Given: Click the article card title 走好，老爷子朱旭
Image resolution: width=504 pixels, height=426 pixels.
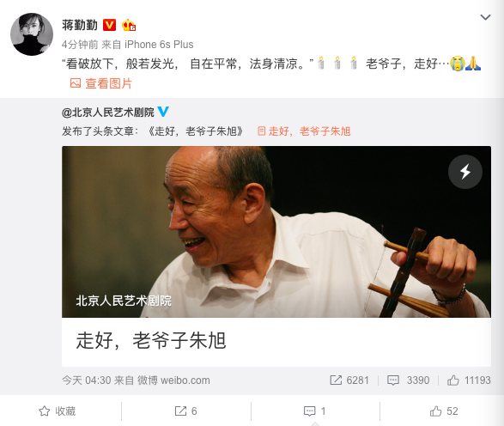Looking at the screenshot, I should pyautogui.click(x=151, y=340).
